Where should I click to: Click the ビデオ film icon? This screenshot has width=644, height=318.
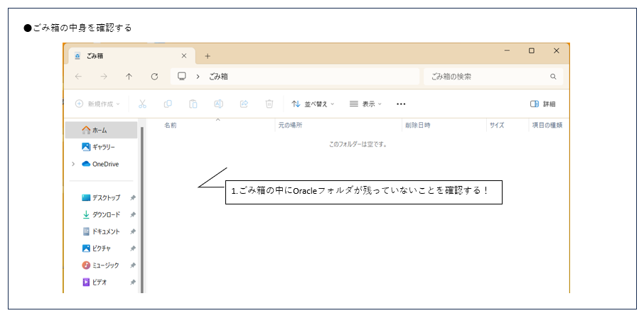pyautogui.click(x=86, y=283)
